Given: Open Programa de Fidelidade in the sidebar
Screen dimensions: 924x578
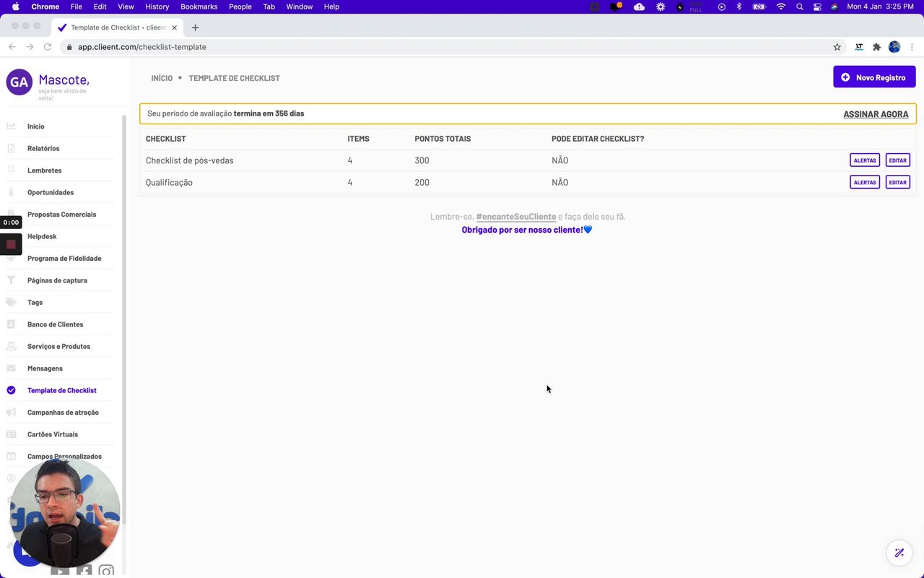Looking at the screenshot, I should 64,259.
